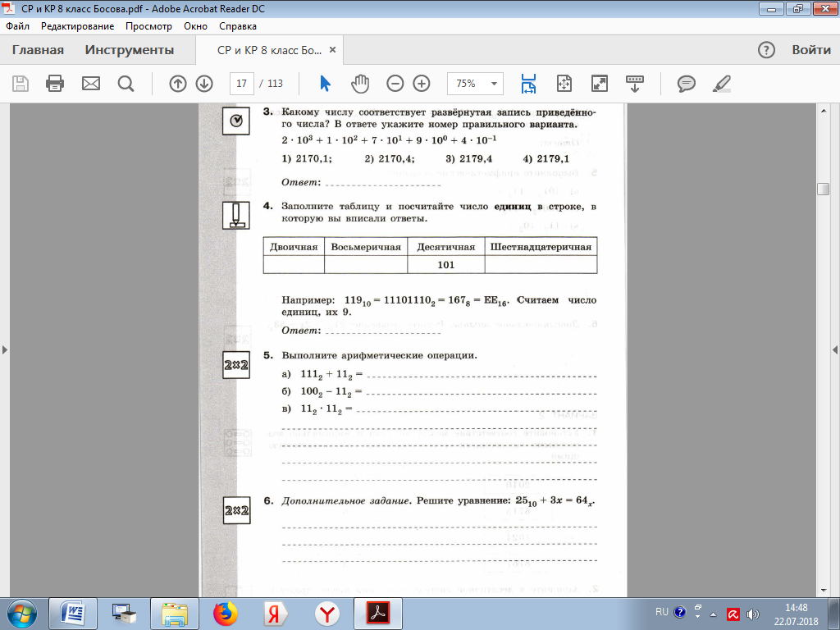Go to next page with down arrow
Image resolution: width=840 pixels, height=630 pixels.
pos(204,84)
